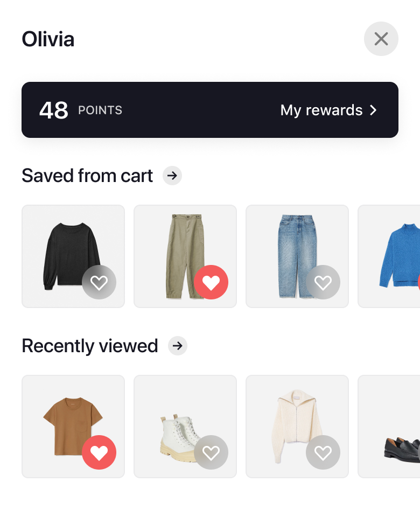
Task: Close the Olivia account panel
Action: point(381,39)
